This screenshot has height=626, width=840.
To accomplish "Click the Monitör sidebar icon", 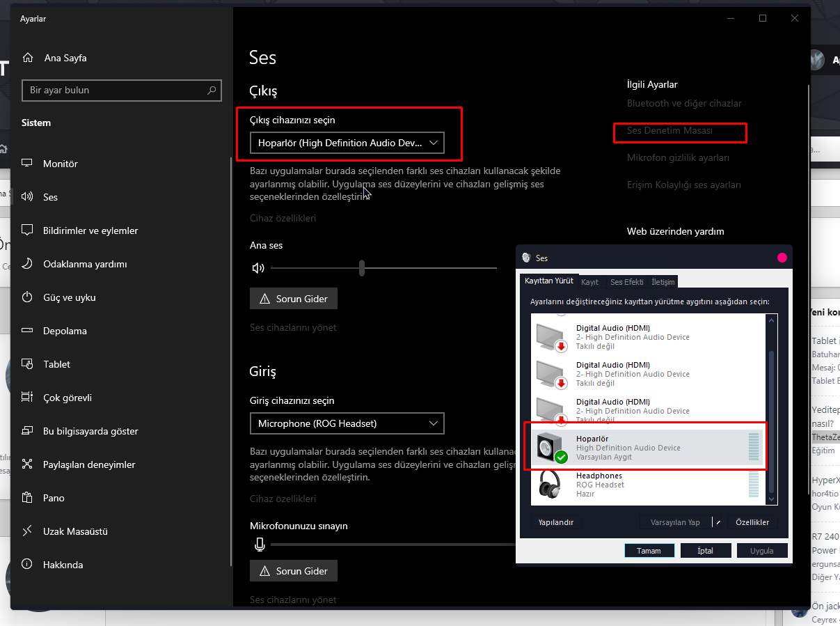I will (x=28, y=164).
